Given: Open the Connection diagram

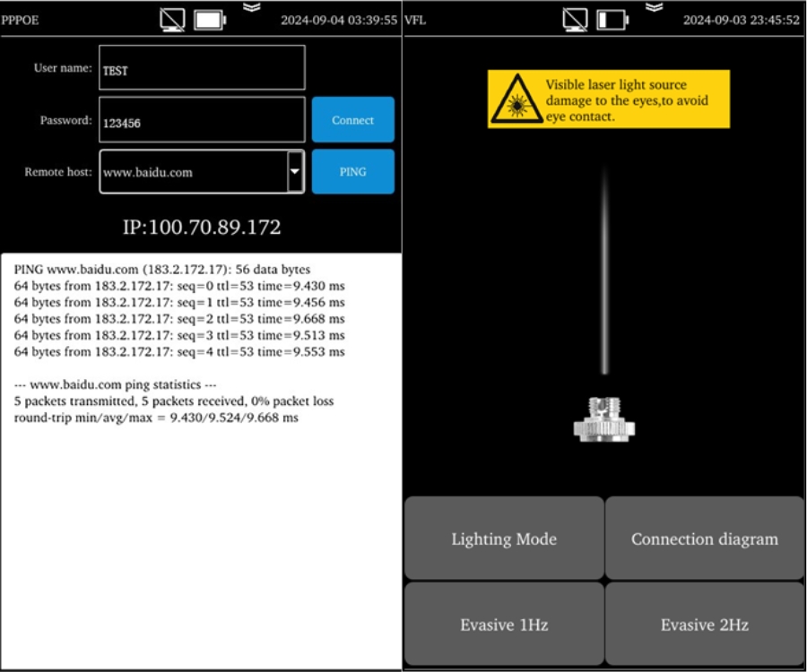Looking at the screenshot, I should 705,538.
